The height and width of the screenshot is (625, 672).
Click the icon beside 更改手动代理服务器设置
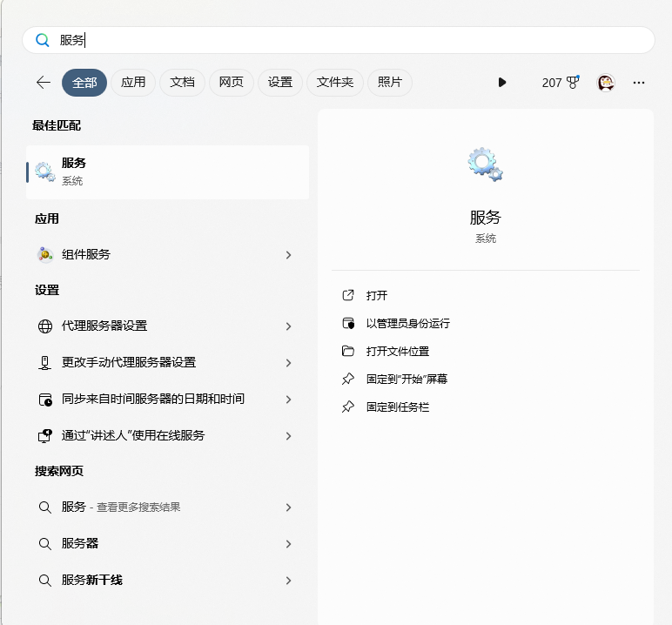coord(45,363)
